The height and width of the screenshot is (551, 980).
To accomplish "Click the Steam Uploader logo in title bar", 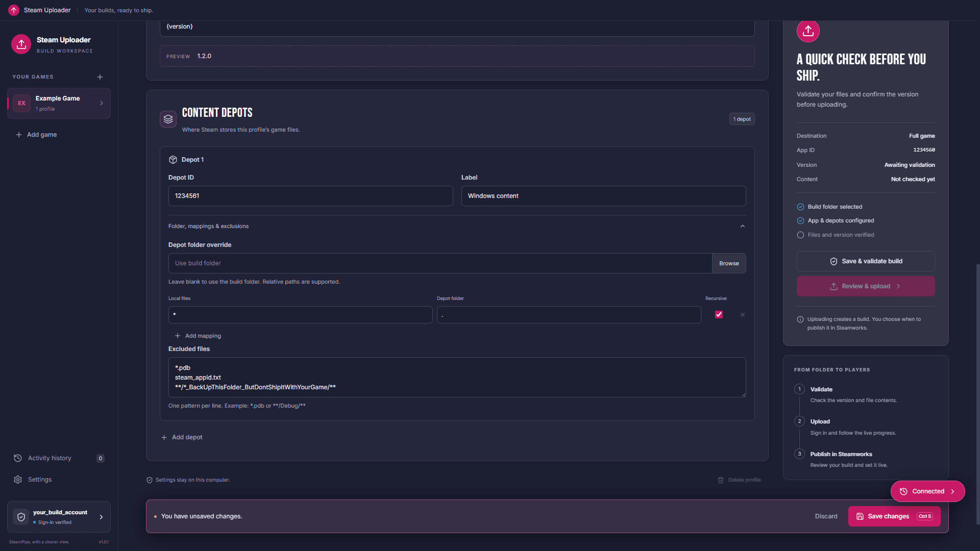I will click(14, 10).
